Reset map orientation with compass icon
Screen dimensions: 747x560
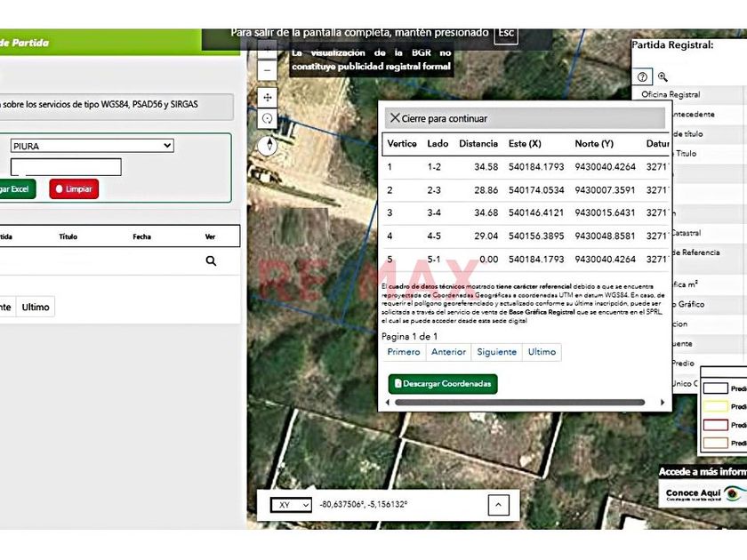pos(268,145)
